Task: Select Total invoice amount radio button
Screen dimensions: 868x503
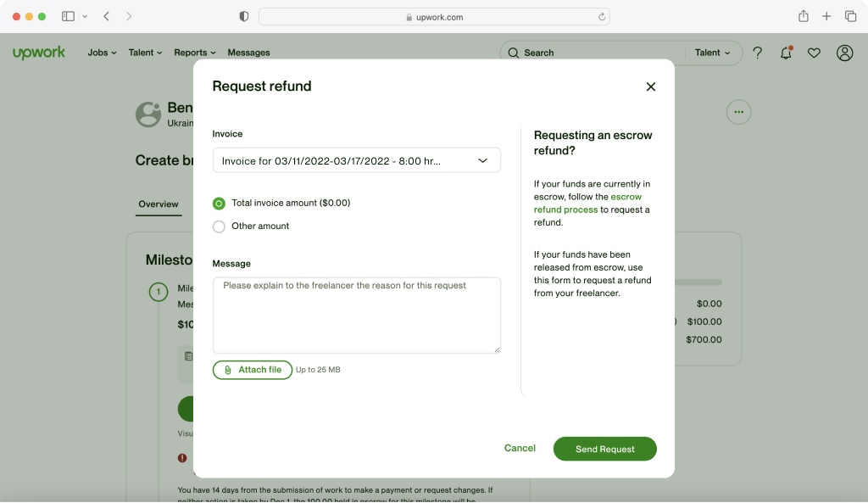Action: pos(220,204)
